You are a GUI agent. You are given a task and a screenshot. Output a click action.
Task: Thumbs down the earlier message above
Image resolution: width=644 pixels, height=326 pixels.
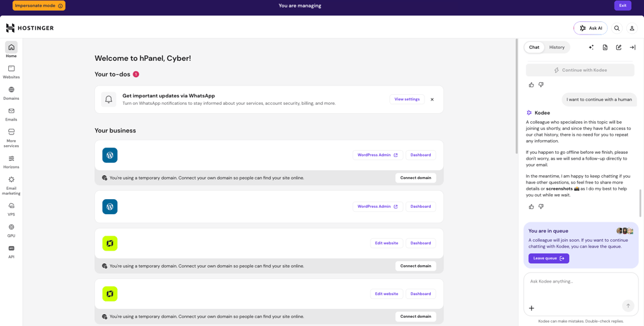541,85
